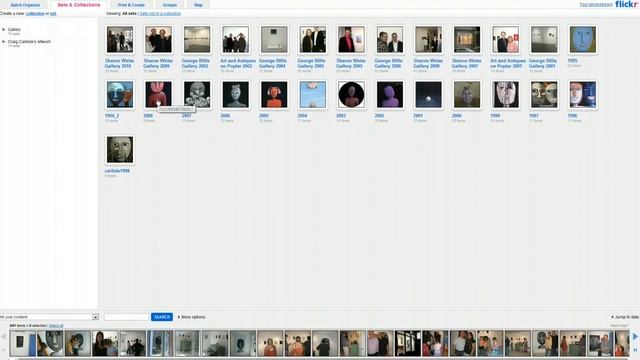Open the 2001 dark night set thumbnail

[x=428, y=95]
